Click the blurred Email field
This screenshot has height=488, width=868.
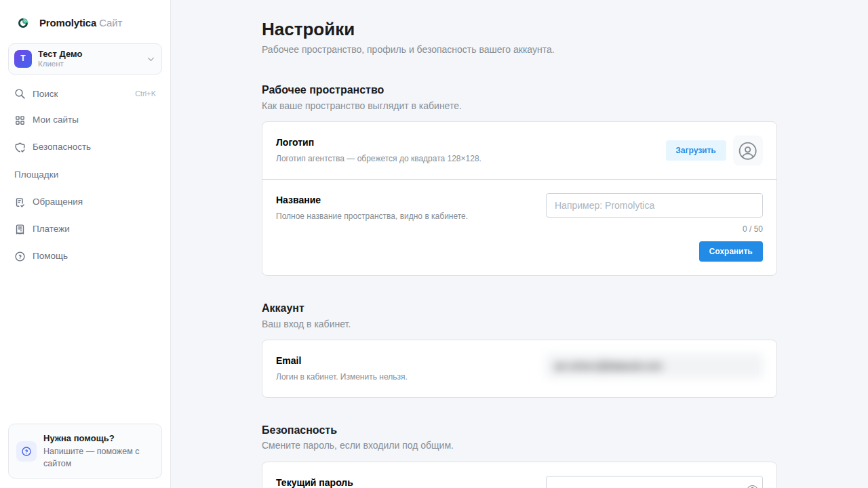tap(654, 366)
